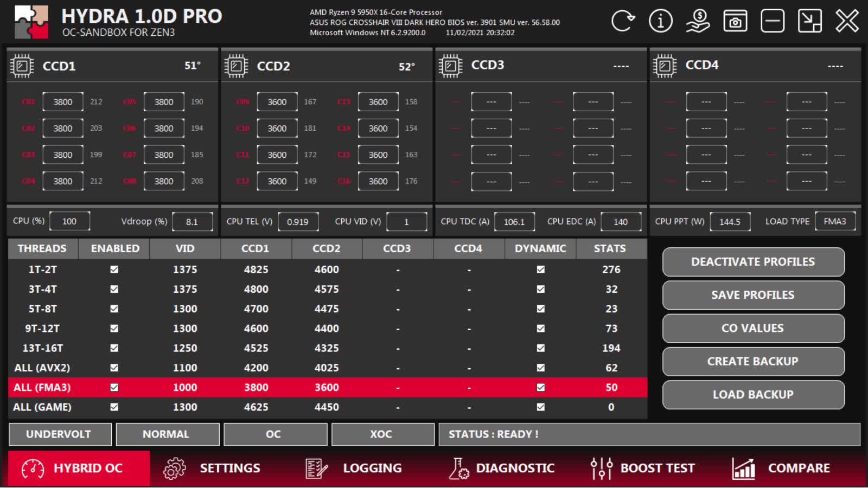
Task: Toggle the Enabled checkbox for 13T-16T
Action: [113, 348]
